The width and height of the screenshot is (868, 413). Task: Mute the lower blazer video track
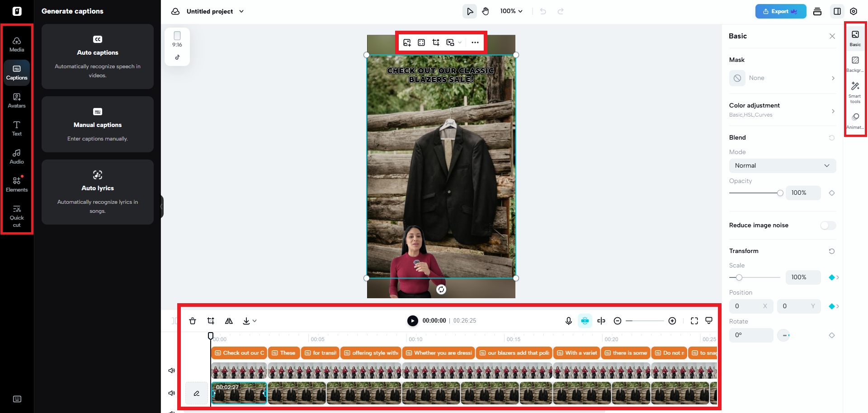(172, 393)
